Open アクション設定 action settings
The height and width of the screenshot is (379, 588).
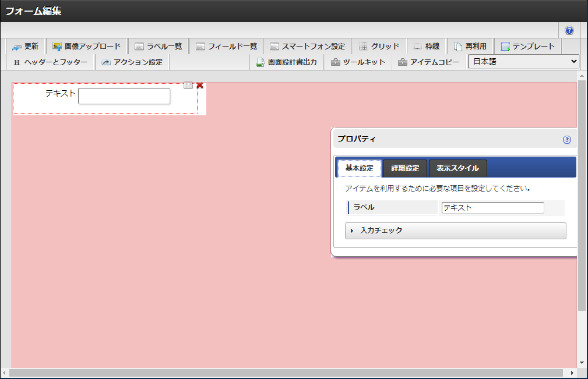pyautogui.click(x=132, y=62)
